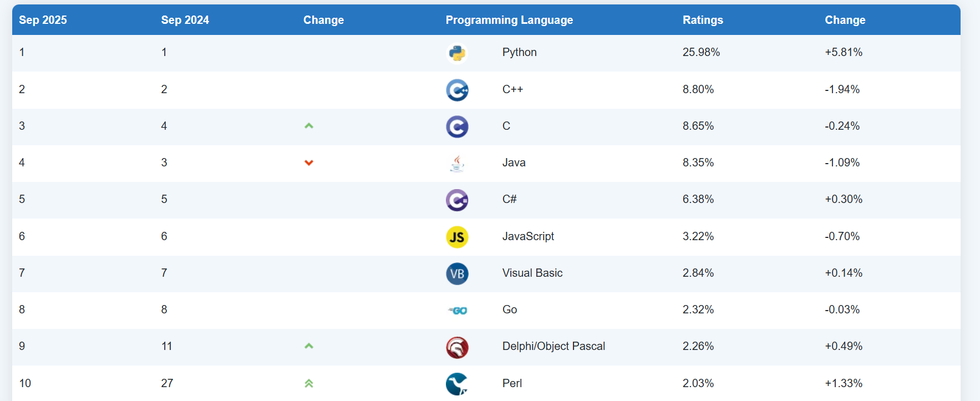Click the green up arrow in C row

[309, 126]
